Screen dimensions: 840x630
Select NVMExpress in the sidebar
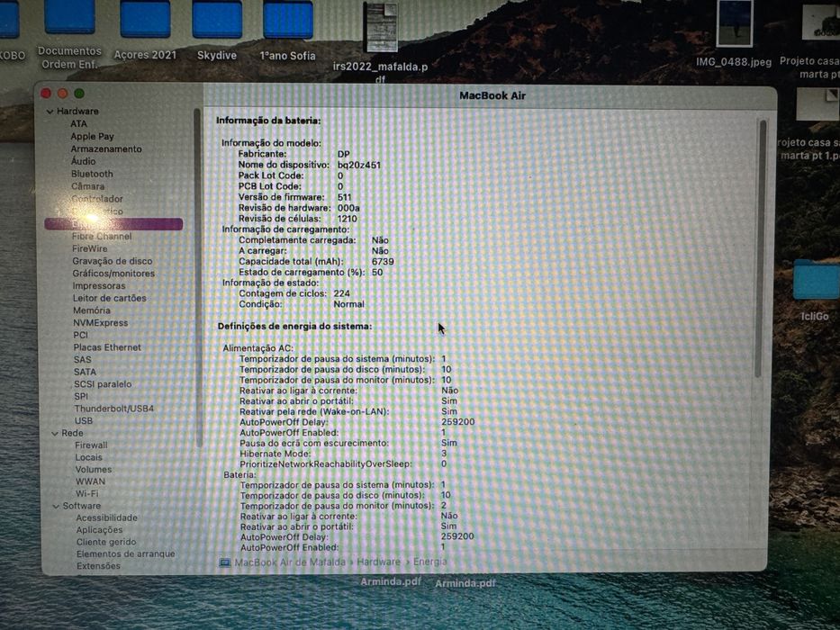pos(101,323)
